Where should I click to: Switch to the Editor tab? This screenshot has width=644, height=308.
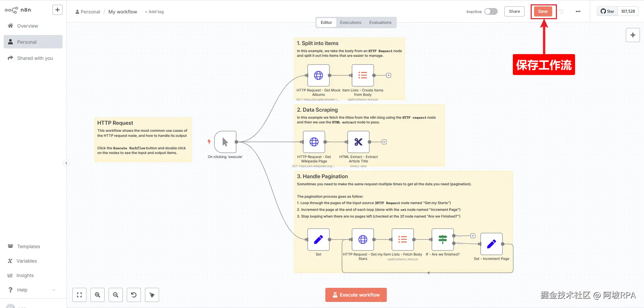tap(326, 23)
